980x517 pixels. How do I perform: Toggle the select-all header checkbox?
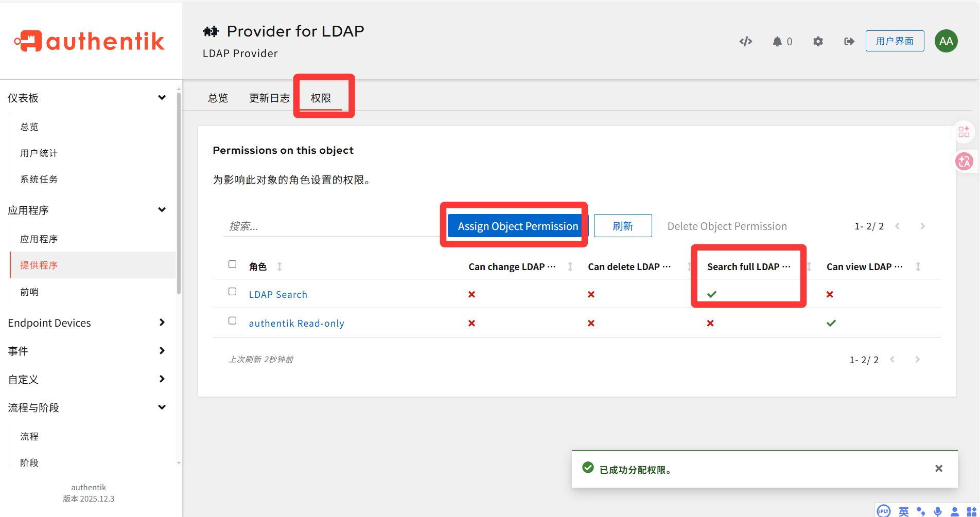point(233,264)
